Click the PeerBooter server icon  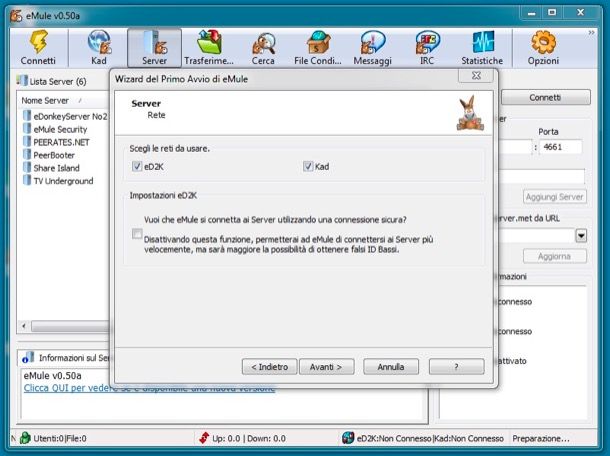click(x=26, y=154)
